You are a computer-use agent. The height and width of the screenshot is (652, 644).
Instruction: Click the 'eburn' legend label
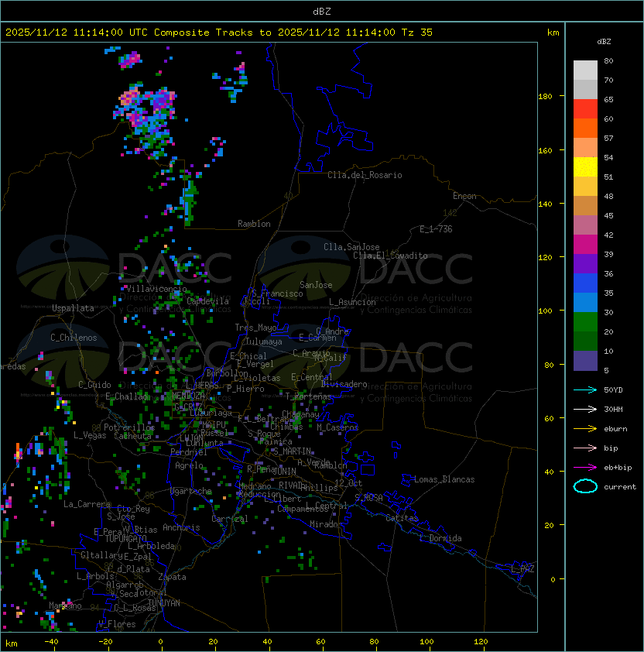[x=615, y=429]
